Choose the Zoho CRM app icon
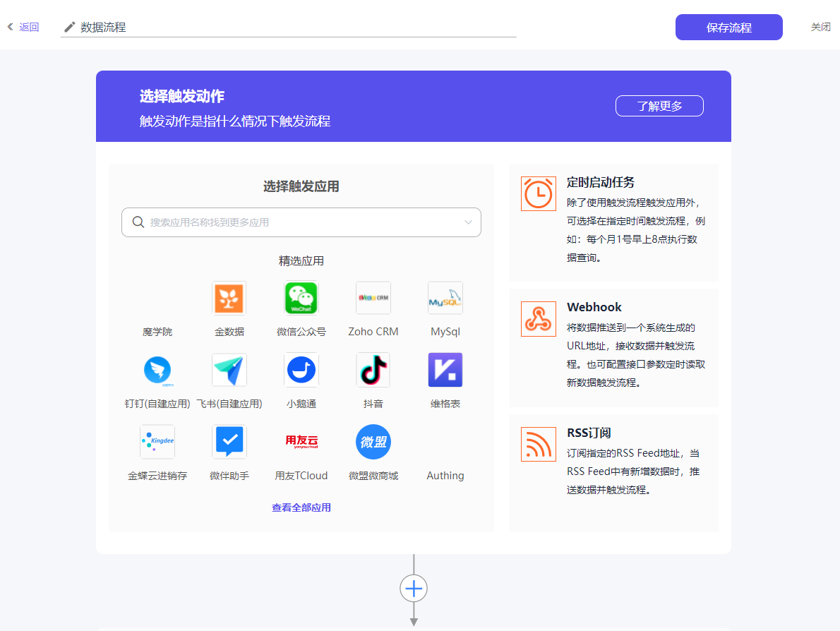This screenshot has height=631, width=840. pos(373,298)
